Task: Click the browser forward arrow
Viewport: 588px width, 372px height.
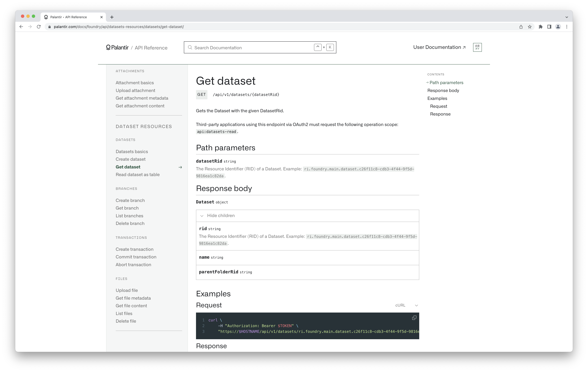Action: pyautogui.click(x=30, y=27)
